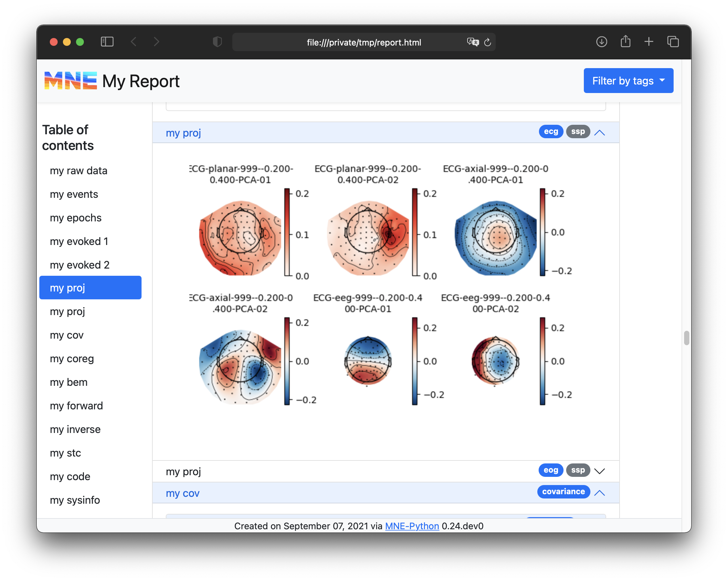Collapse the ecg my proj section
728x581 pixels.
tap(599, 133)
